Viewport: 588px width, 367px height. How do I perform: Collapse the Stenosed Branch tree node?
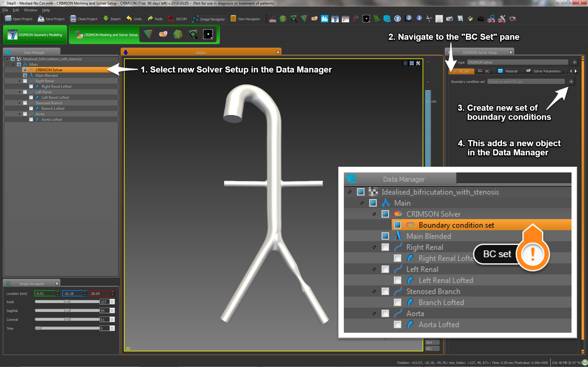coord(19,103)
